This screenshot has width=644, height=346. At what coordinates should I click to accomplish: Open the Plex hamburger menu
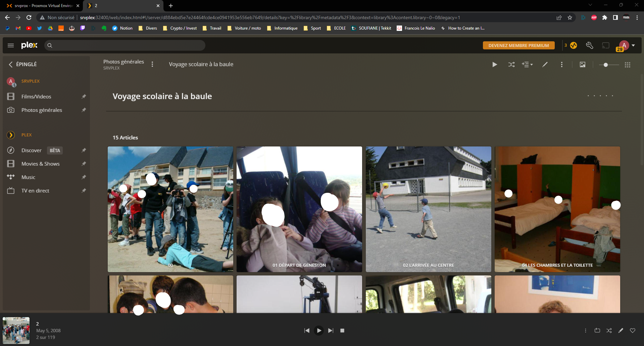coord(11,45)
